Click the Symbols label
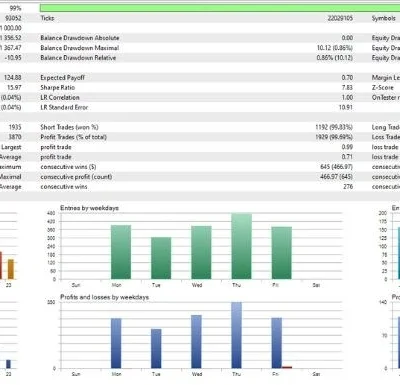The image size is (400, 385). 383,18
